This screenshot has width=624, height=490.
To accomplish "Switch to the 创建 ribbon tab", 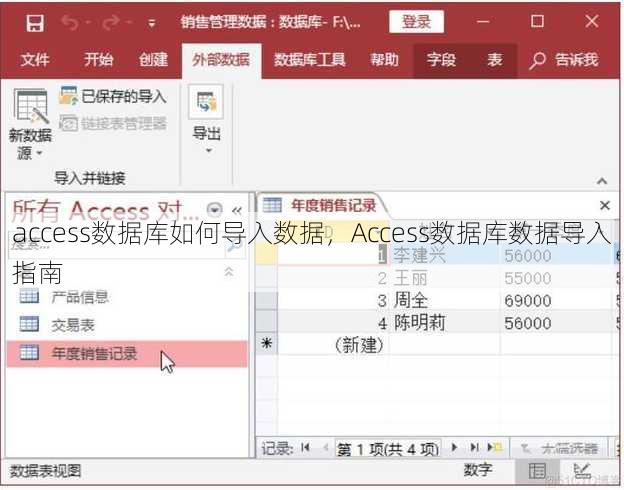I will pos(153,60).
